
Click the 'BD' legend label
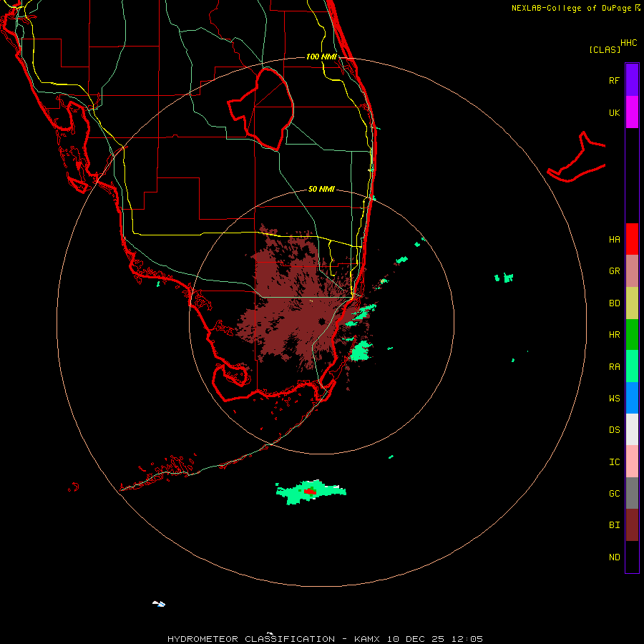tap(614, 303)
